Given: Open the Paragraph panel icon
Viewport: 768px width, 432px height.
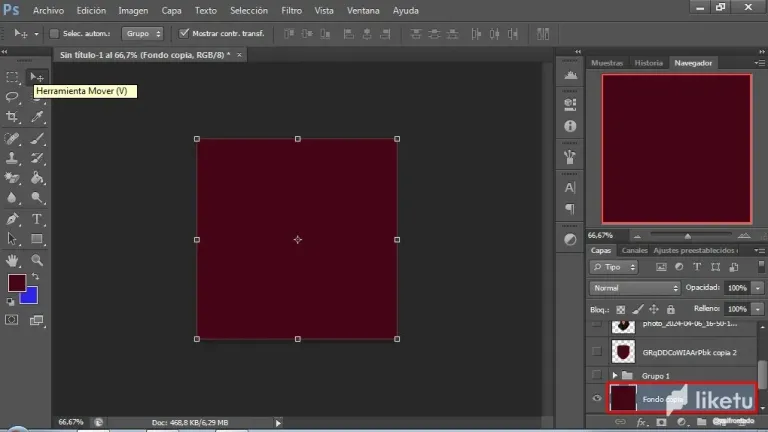Looking at the screenshot, I should coord(570,209).
